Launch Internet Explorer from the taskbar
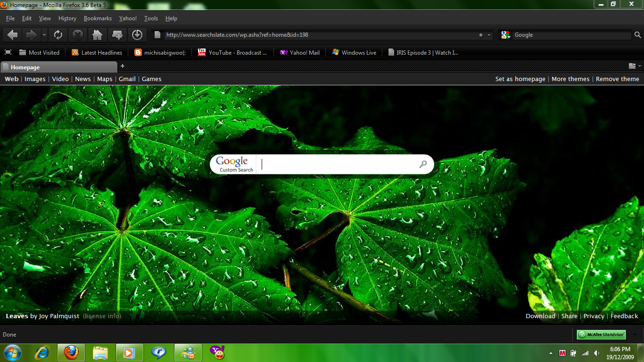This screenshot has height=362, width=644. (x=42, y=353)
